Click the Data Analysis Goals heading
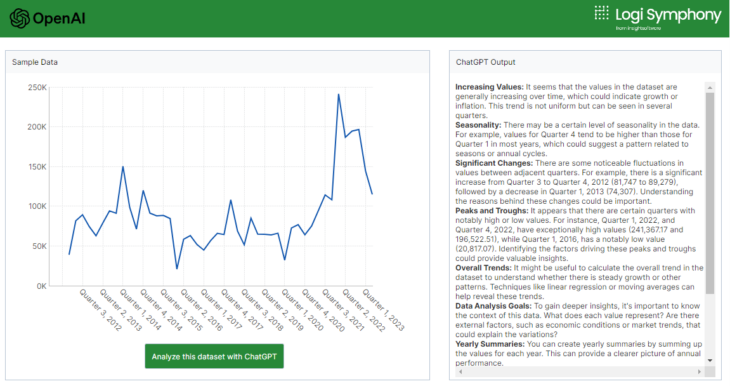 coord(493,306)
